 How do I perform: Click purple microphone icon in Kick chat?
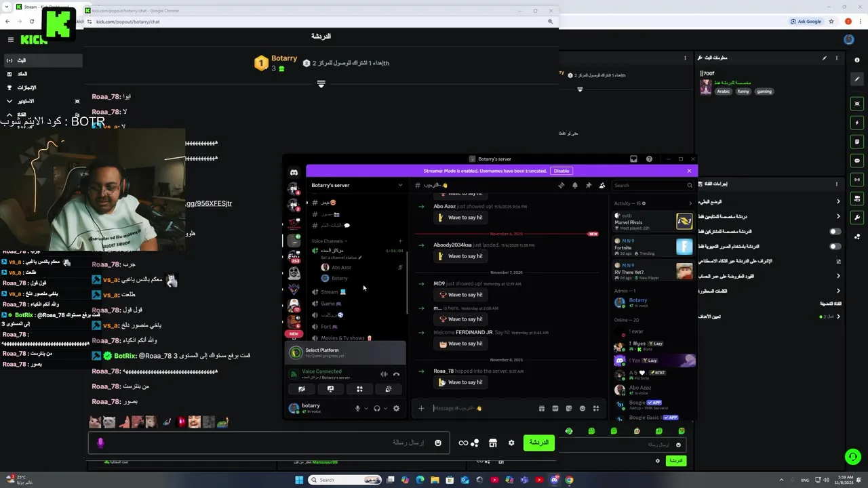click(100, 443)
